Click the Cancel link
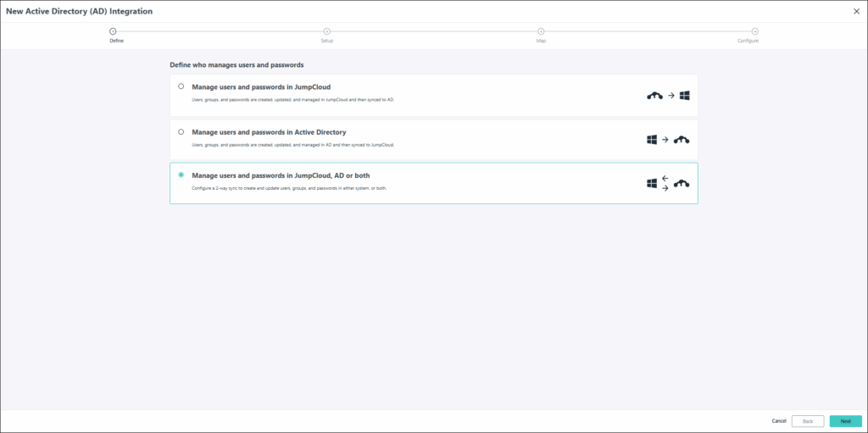The height and width of the screenshot is (433, 868). (x=779, y=421)
